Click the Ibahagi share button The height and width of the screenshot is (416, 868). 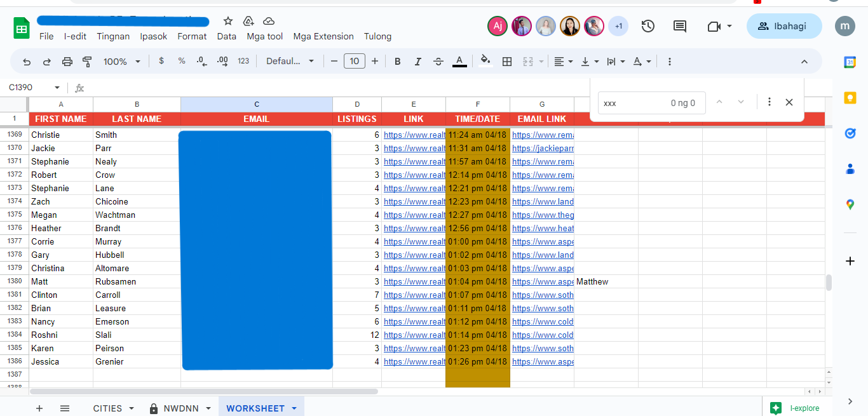click(783, 26)
